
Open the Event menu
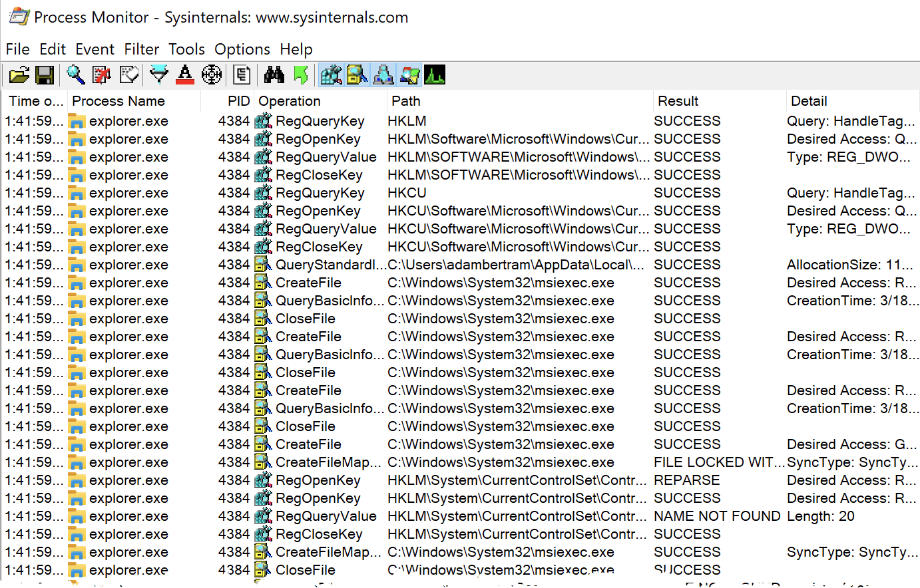tap(95, 49)
